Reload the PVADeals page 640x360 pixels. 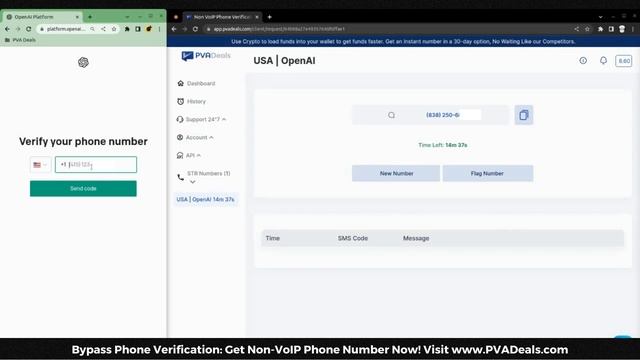pyautogui.click(x=196, y=29)
